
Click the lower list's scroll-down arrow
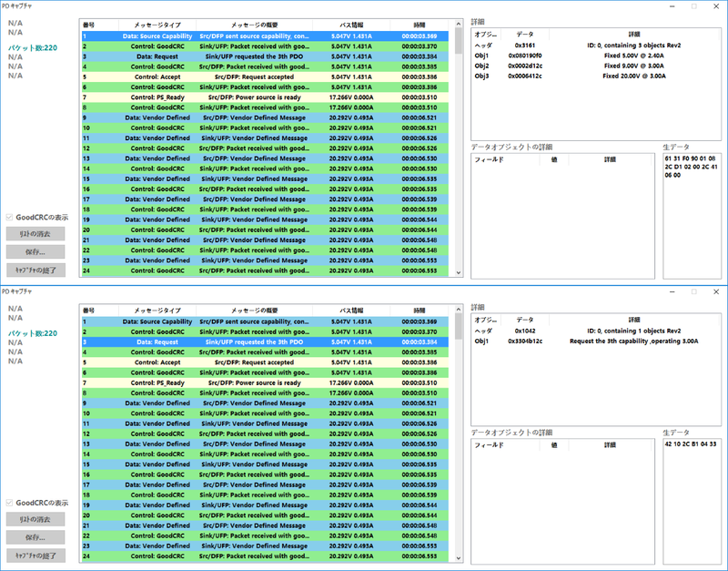coord(459,558)
